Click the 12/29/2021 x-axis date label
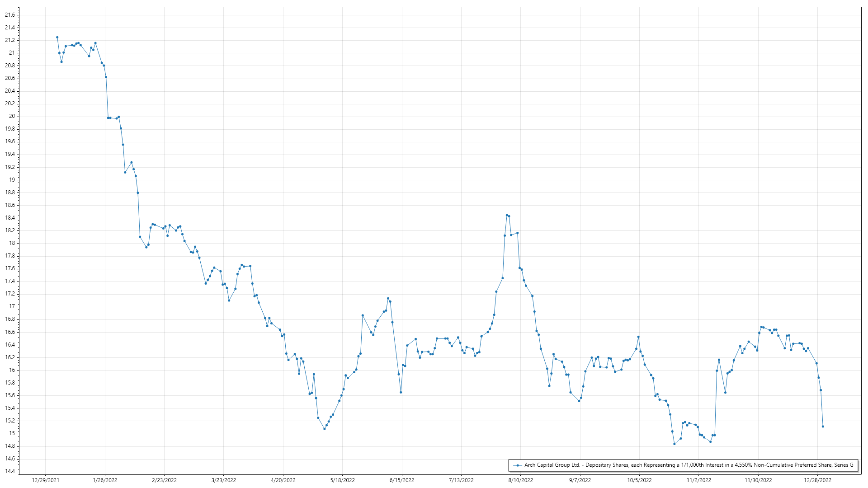 coord(45,480)
